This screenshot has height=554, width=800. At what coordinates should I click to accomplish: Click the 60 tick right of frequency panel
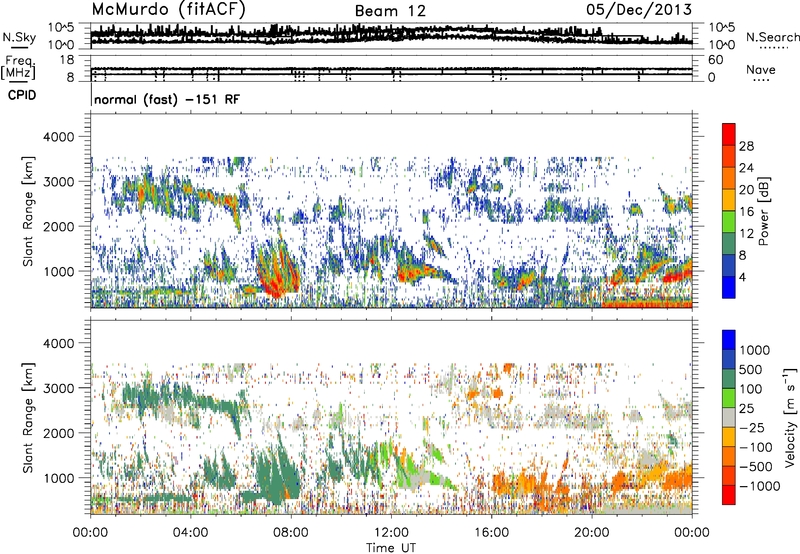[x=715, y=60]
